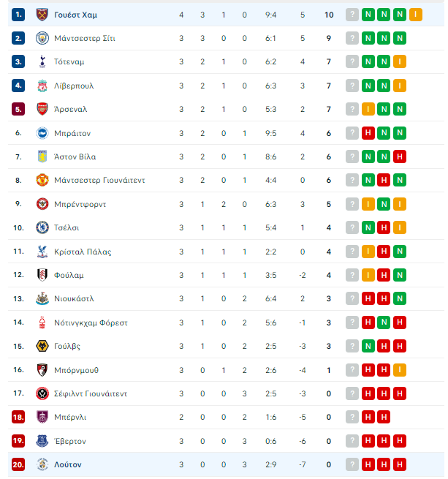448x479 pixels.
Task: Click the Arsenal club crest
Action: pos(42,109)
